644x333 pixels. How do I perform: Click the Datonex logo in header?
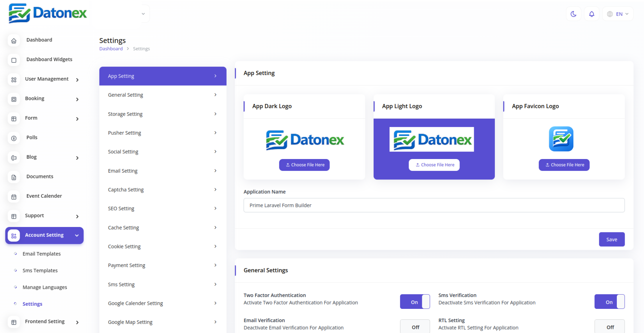pyautogui.click(x=48, y=14)
